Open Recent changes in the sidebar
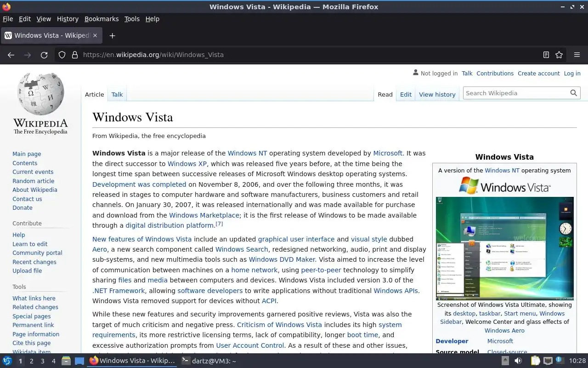Screen dimensions: 588x368 pos(34,262)
